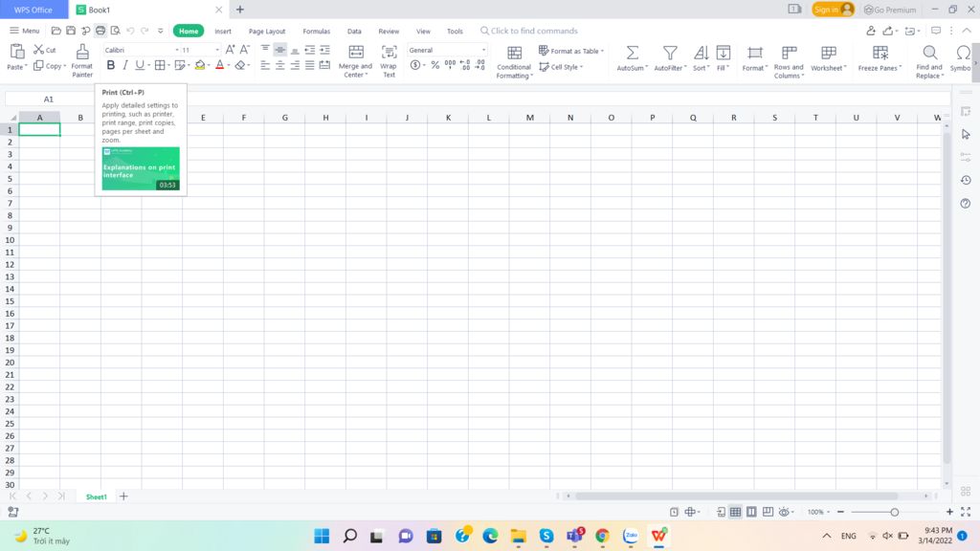Image resolution: width=980 pixels, height=551 pixels.
Task: Click the red font color swatch
Action: coord(219,65)
